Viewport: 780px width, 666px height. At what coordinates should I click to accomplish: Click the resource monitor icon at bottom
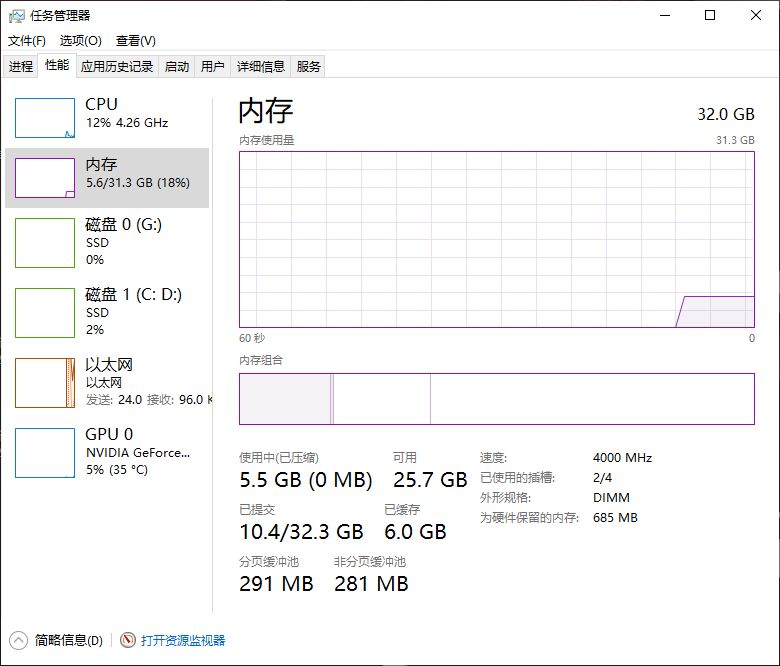point(127,640)
